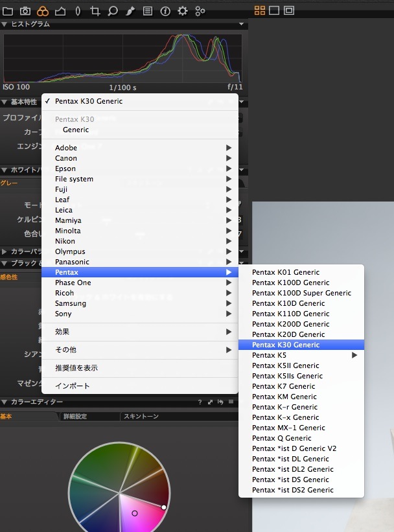The image size is (394, 532).
Task: Switch to grid browser view icon
Action: point(260,10)
